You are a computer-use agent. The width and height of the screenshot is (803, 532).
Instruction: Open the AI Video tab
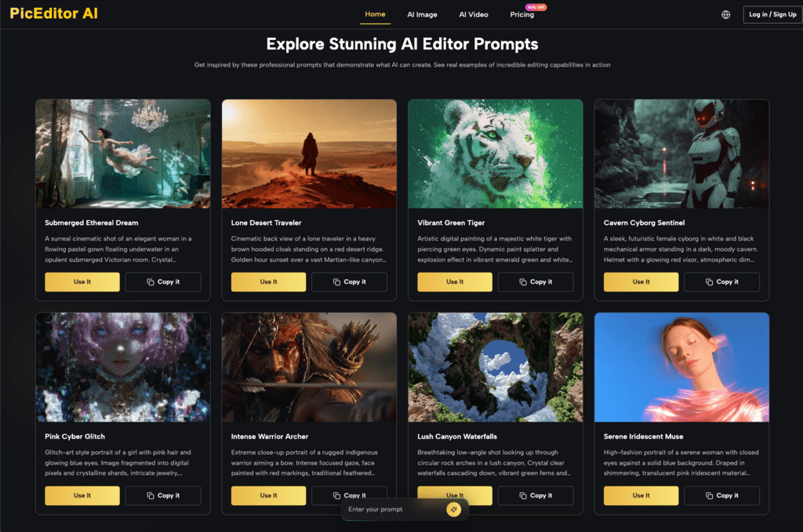point(473,15)
